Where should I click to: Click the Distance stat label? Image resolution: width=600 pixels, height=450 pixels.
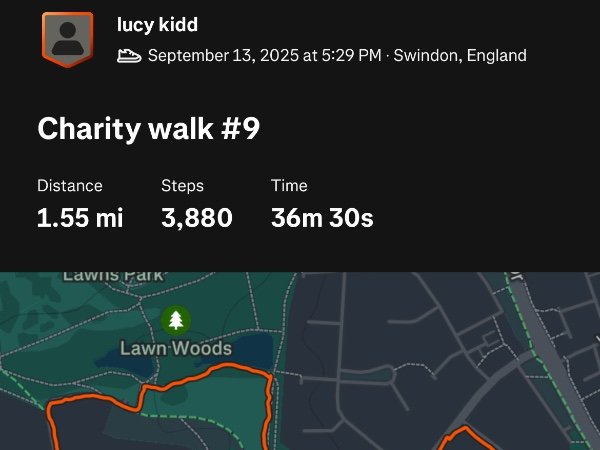pos(70,186)
